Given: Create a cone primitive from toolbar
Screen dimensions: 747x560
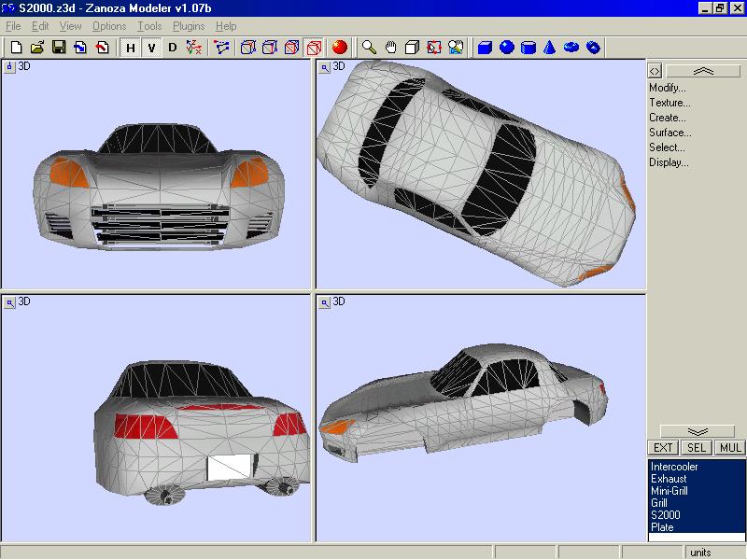Looking at the screenshot, I should [550, 47].
